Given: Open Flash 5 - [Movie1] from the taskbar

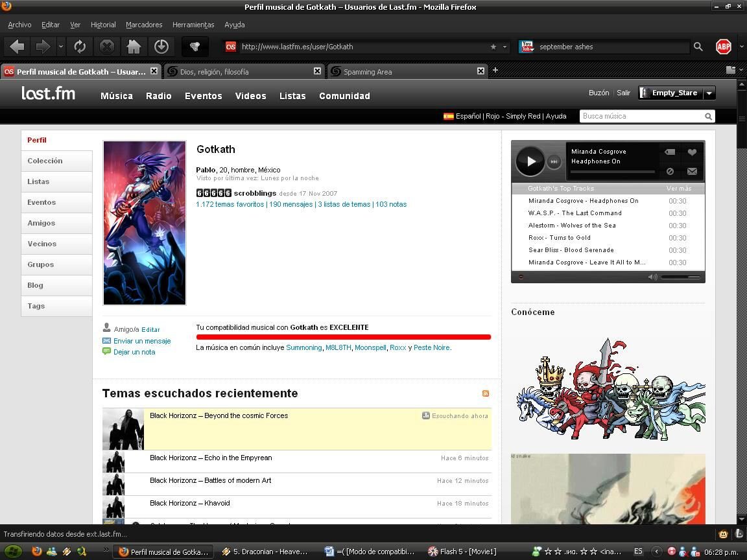Looking at the screenshot, I should click(x=462, y=552).
